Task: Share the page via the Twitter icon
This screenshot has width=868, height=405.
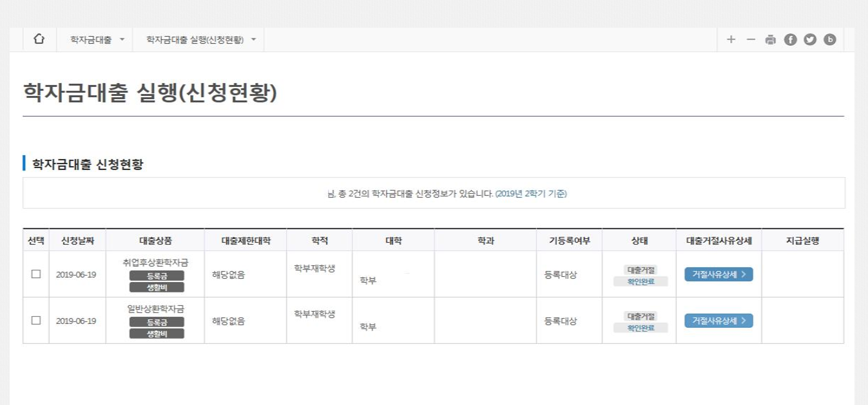Action: coord(810,39)
